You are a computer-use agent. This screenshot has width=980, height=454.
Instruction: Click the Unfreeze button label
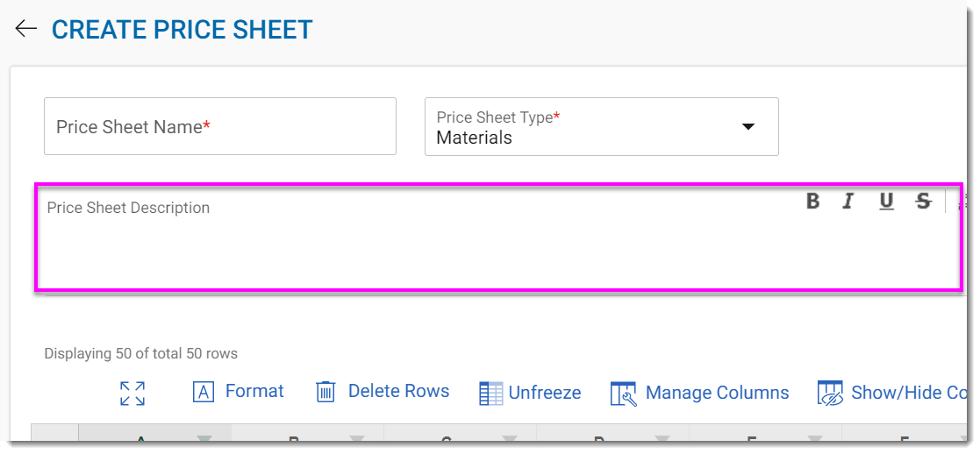tap(544, 393)
